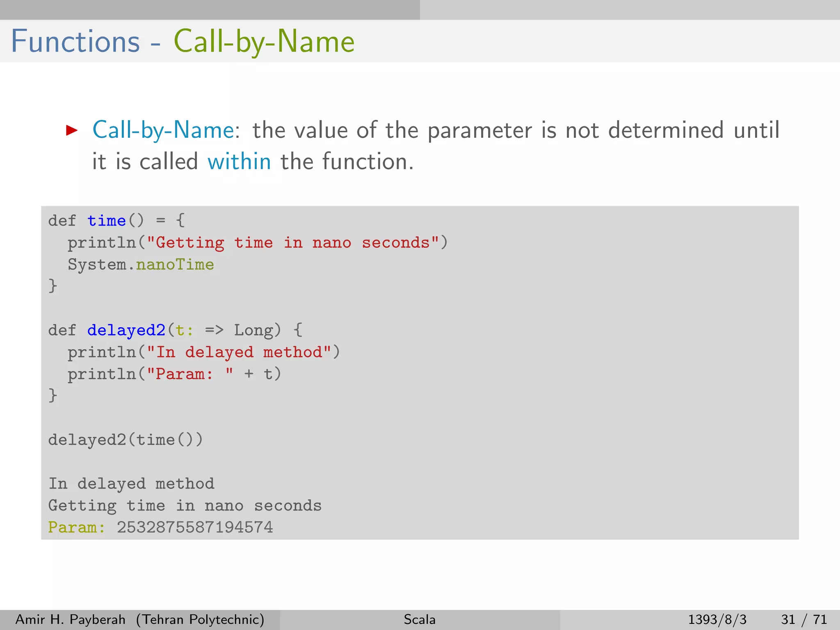Image resolution: width=840 pixels, height=630 pixels.
Task: Click the output line 'In delayed method'
Action: pyautogui.click(x=131, y=484)
